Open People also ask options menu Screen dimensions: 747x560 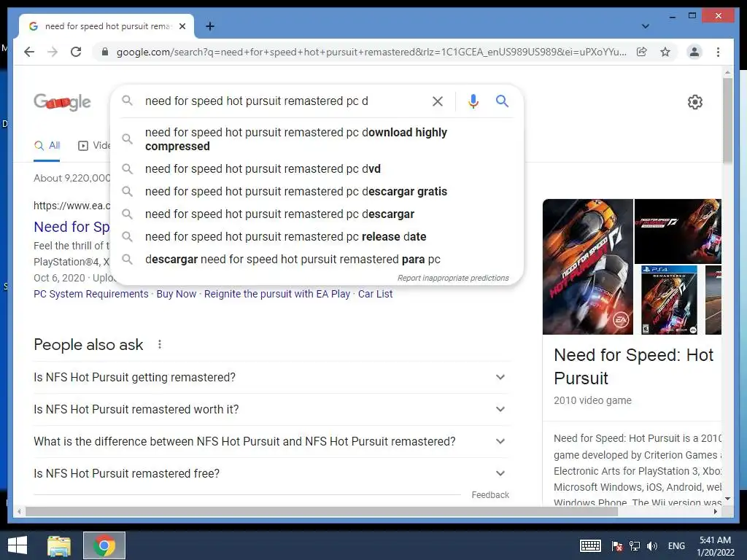click(160, 344)
